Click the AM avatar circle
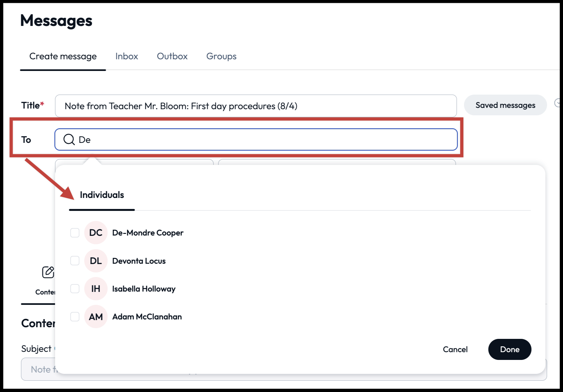Viewport: 563px width, 392px height. (x=96, y=317)
